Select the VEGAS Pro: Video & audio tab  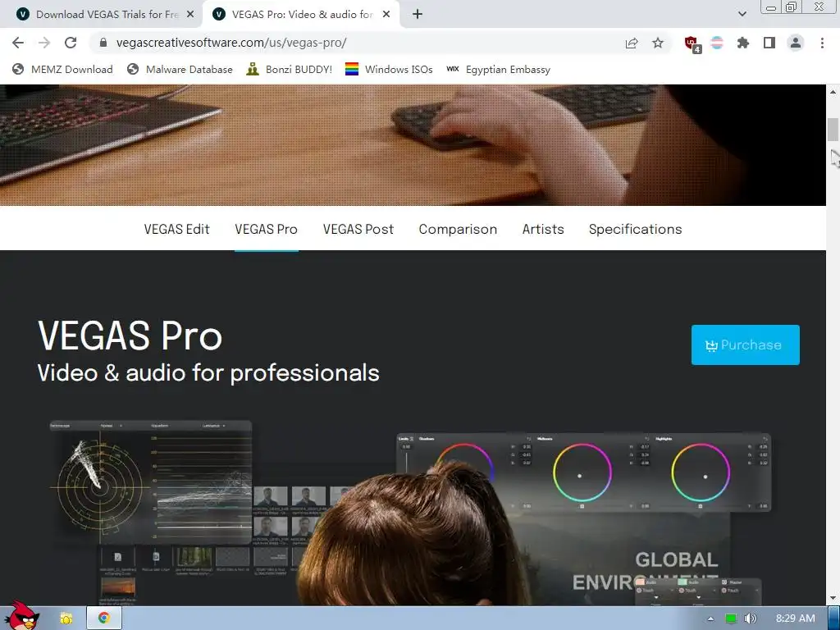(300, 15)
